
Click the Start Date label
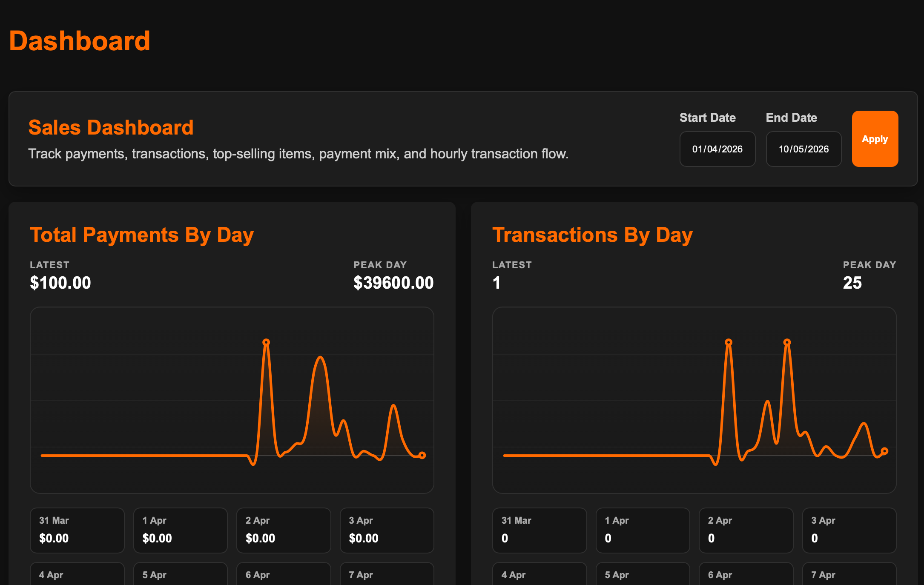(x=708, y=118)
